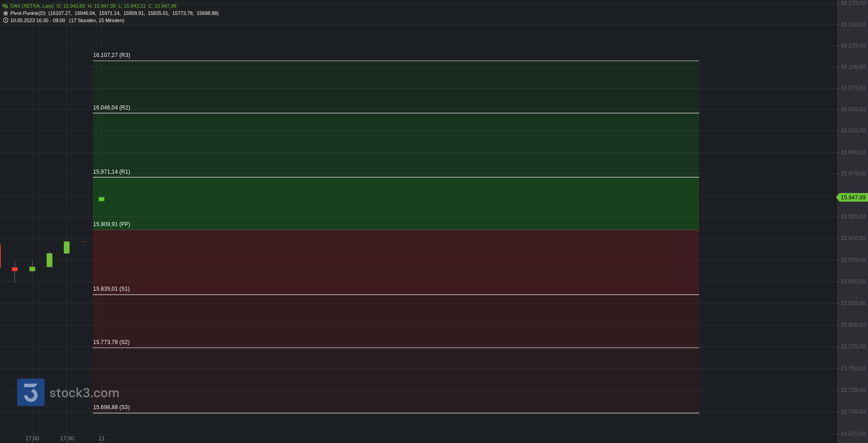Click the 15.835,01 (S1) support label
This screenshot has height=443, width=868.
click(x=111, y=289)
